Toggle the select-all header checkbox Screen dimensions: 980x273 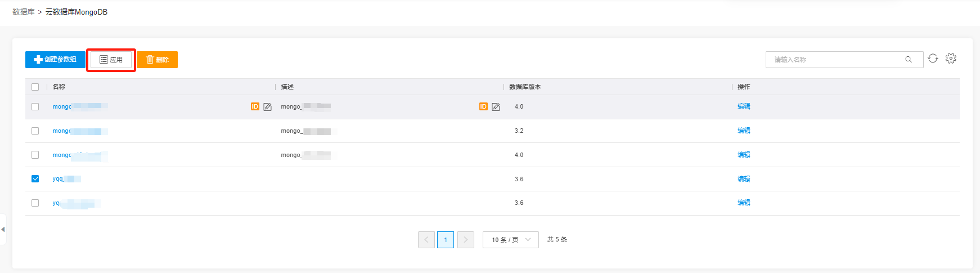click(x=35, y=87)
